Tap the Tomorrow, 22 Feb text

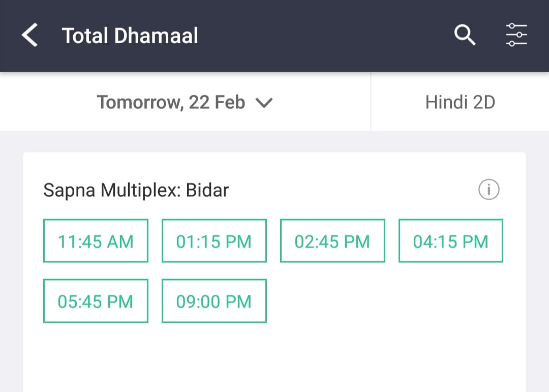click(x=171, y=102)
